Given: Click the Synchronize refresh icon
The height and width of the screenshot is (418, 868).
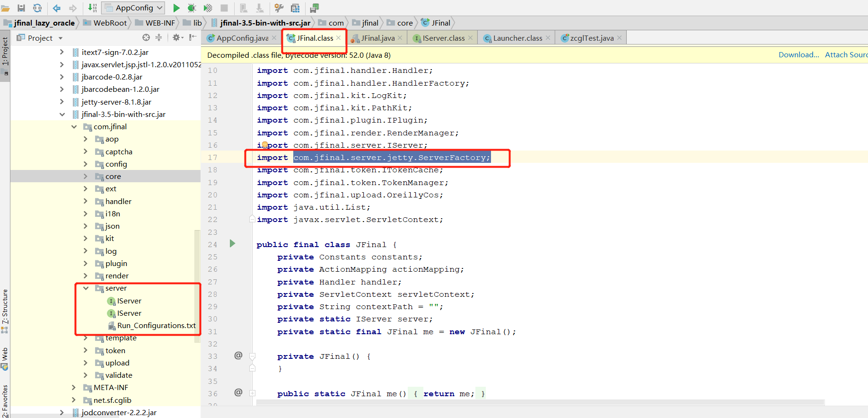Looking at the screenshot, I should click(x=37, y=8).
